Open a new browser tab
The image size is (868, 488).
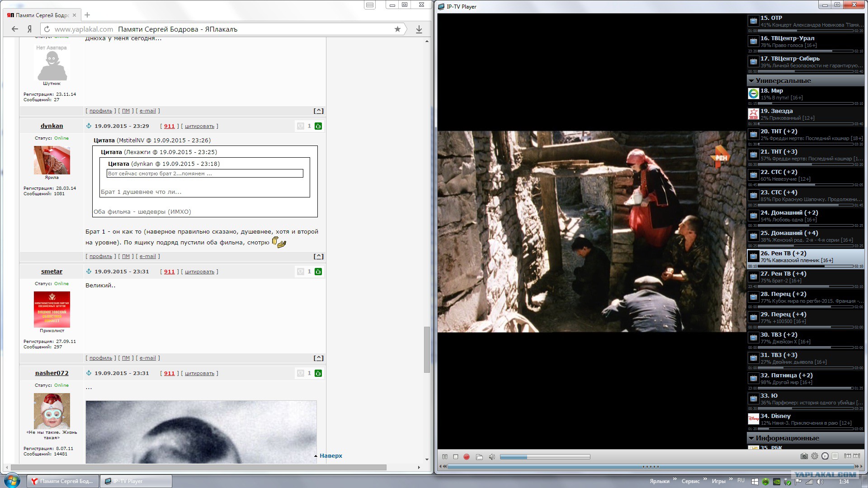point(87,15)
